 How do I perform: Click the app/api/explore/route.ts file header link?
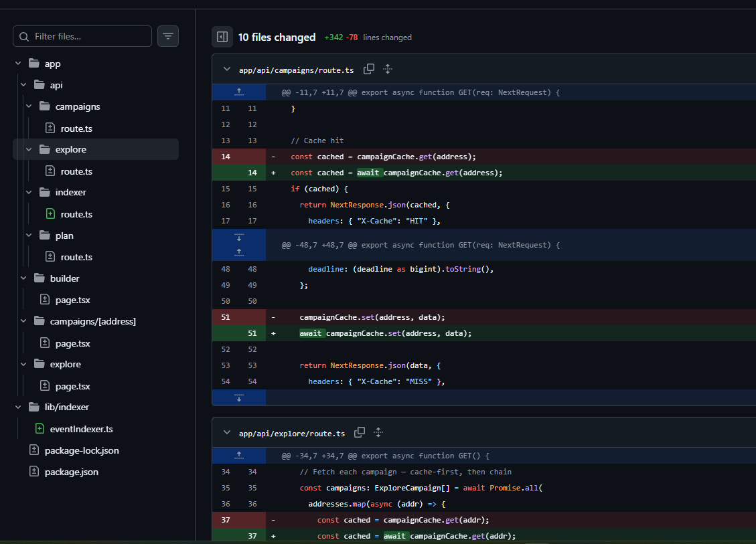click(292, 434)
